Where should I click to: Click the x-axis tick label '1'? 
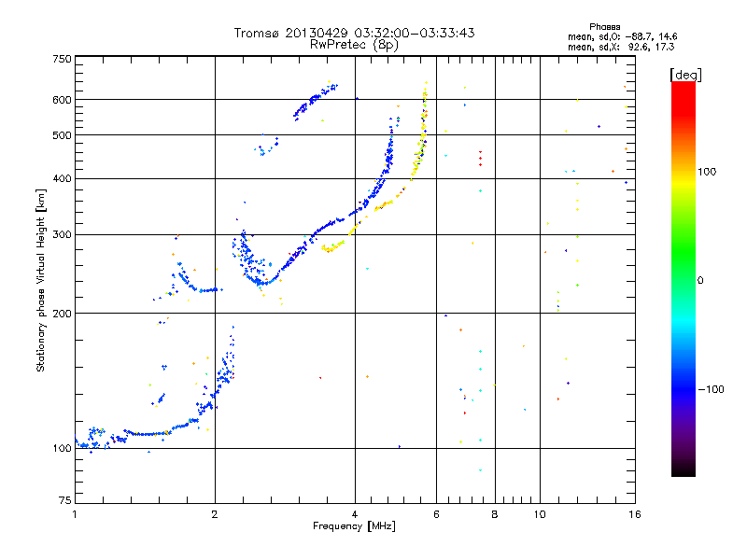click(x=75, y=514)
